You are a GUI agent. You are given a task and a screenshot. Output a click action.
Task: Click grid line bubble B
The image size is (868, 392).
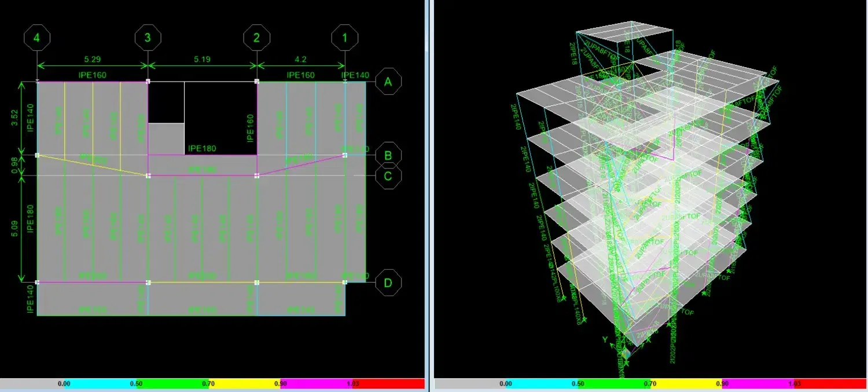388,155
